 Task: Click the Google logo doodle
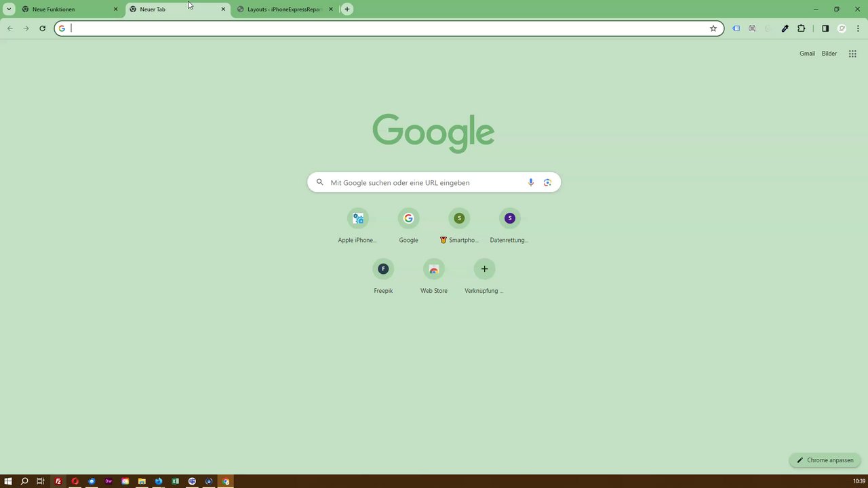433,132
